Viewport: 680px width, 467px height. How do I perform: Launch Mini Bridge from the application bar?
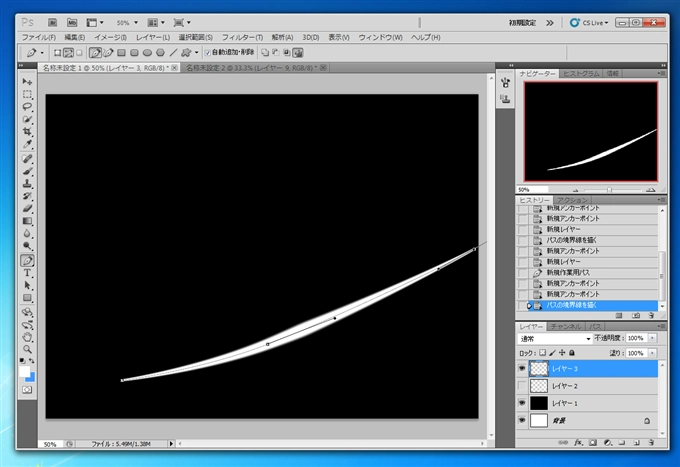(72, 23)
